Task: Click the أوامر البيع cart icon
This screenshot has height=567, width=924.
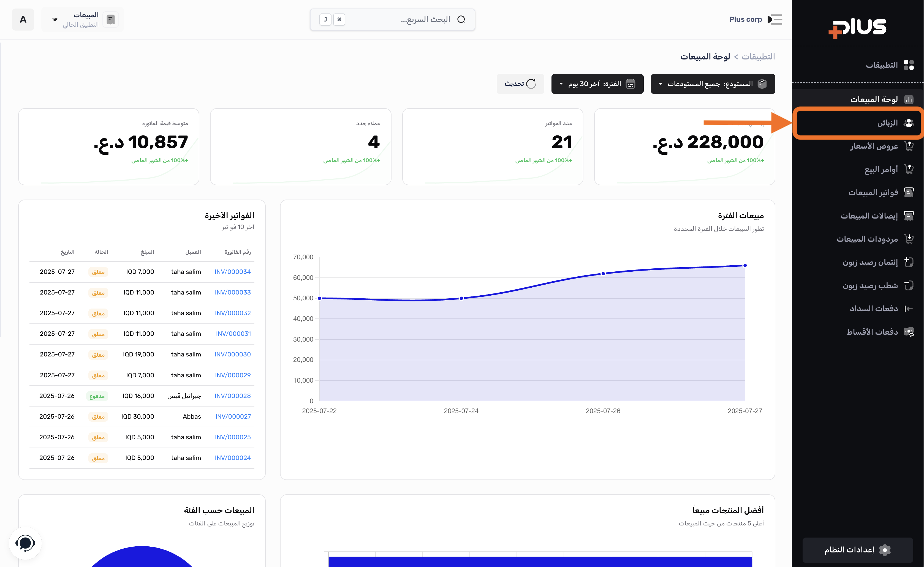Action: pos(909,170)
